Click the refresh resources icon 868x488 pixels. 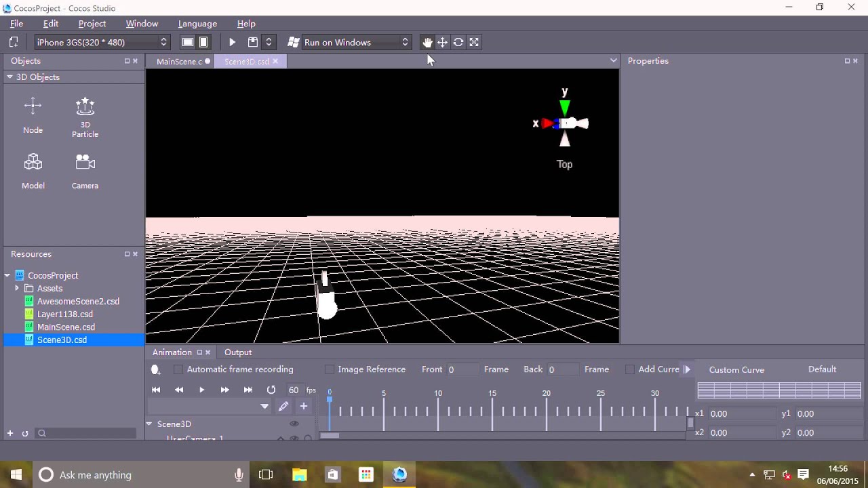click(25, 433)
